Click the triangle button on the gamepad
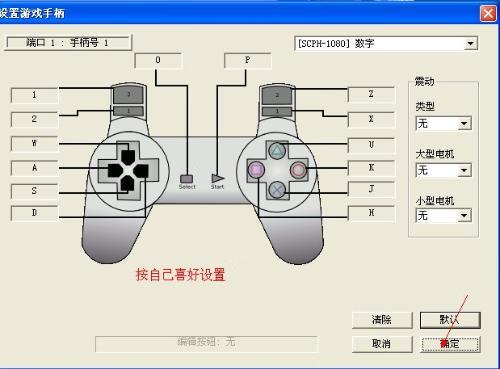500x369 pixels. pos(277,151)
